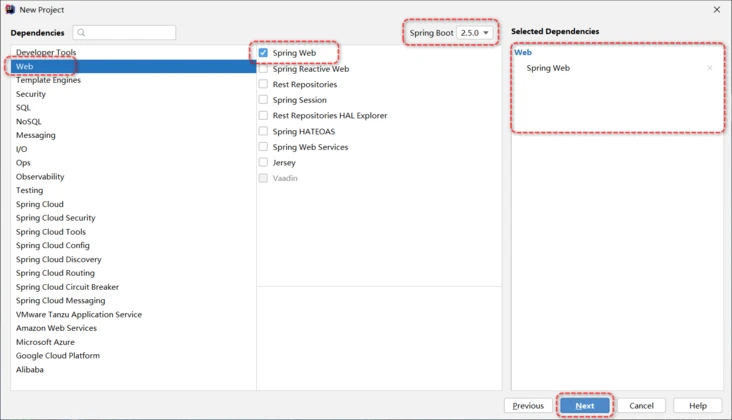Select the Observability category
The image size is (732, 420).
[134, 176]
